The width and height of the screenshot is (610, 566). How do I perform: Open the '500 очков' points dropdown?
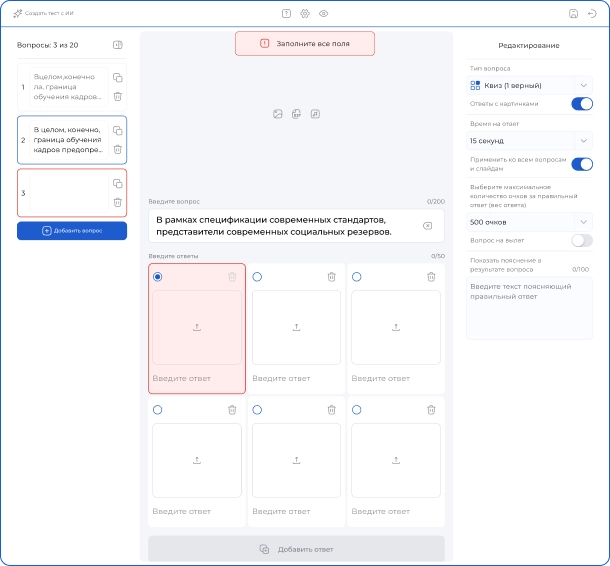pos(529,222)
